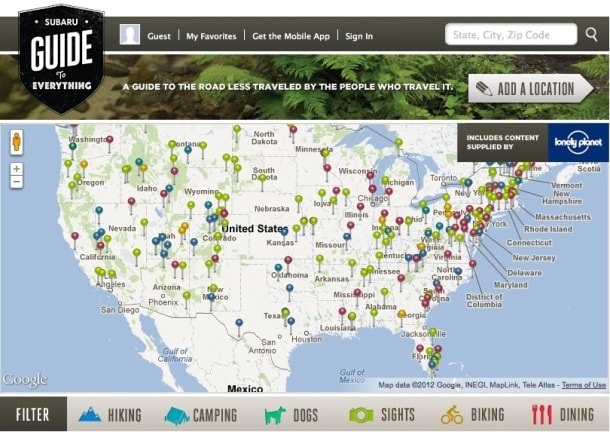Click the Subaru Guide to Everything logo
This screenshot has width=610, height=432.
tap(61, 60)
